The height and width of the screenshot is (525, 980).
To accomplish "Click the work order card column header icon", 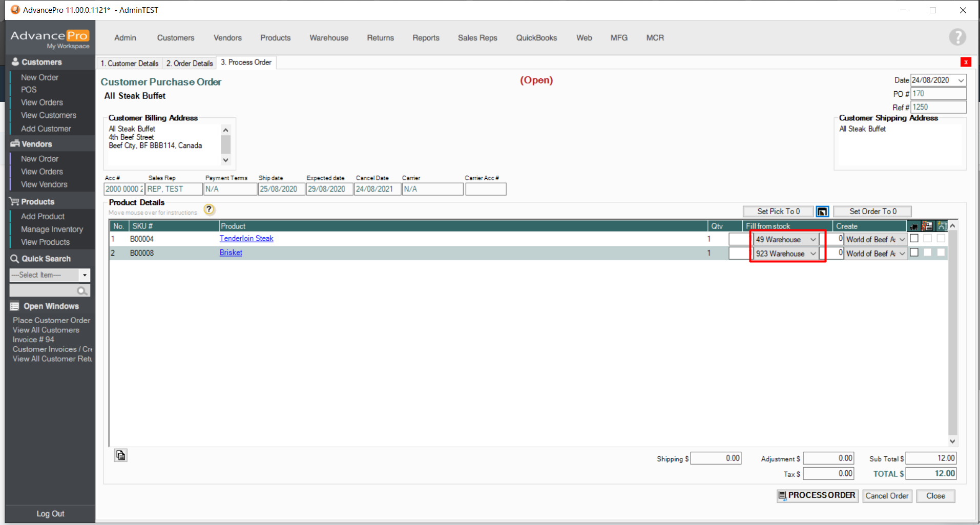I will point(927,226).
